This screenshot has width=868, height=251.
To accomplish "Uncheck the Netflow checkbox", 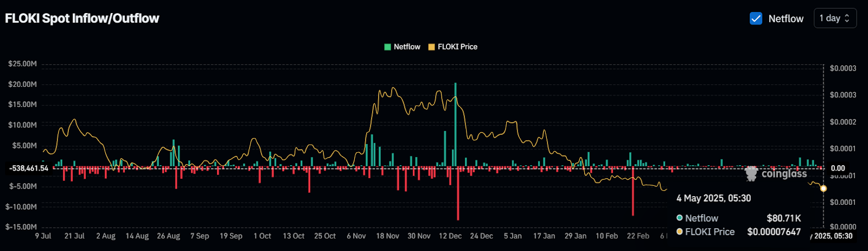I will click(756, 18).
